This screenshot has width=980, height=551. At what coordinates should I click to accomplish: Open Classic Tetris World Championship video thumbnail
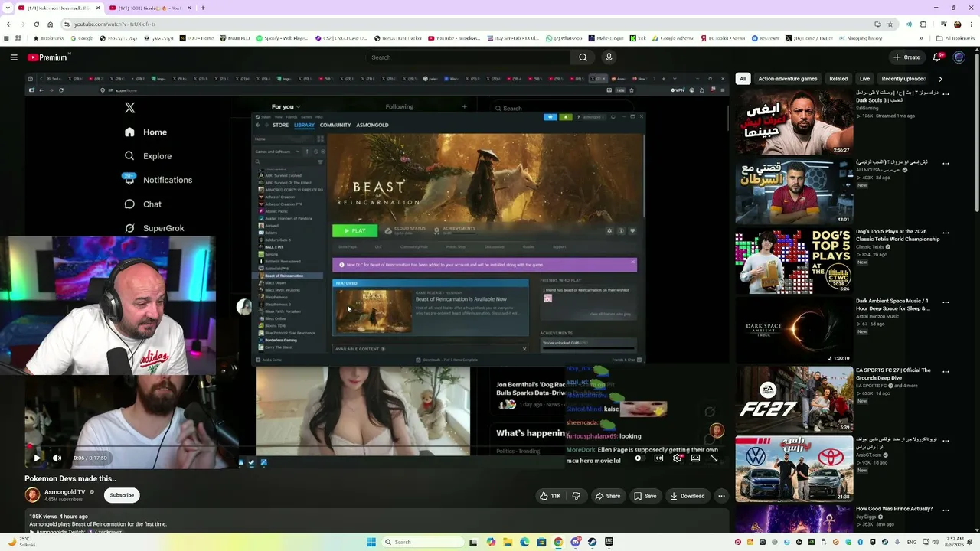point(794,261)
